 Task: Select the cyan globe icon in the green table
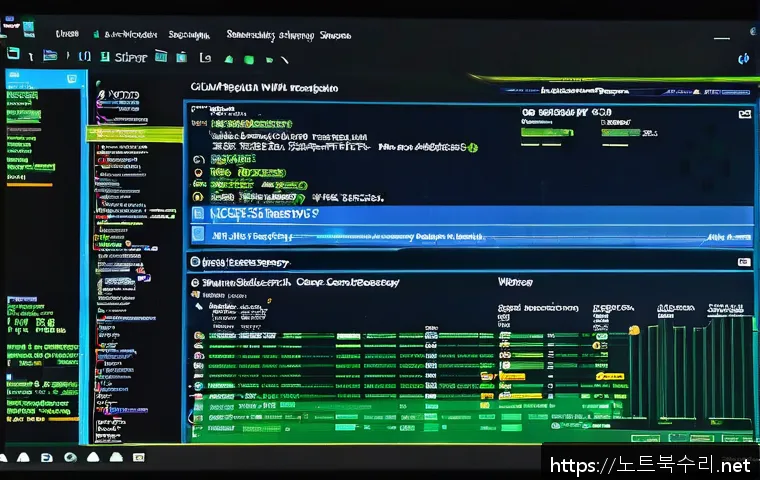[x=198, y=386]
